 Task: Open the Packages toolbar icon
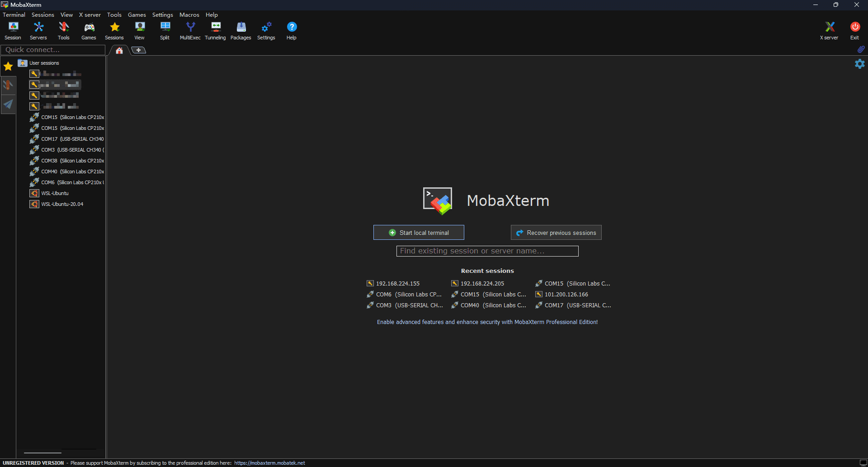pos(241,31)
